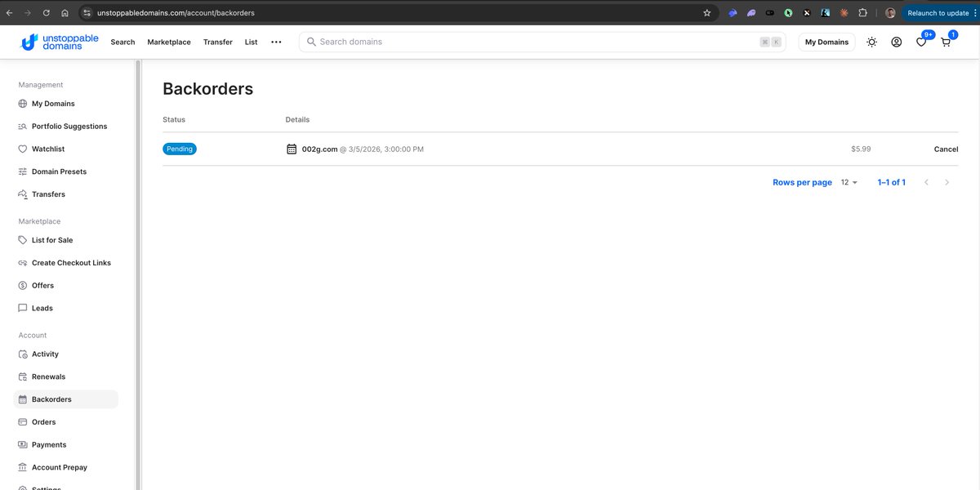Click the Domain Presets sidebar icon
The width and height of the screenshot is (980, 490).
coord(23,171)
